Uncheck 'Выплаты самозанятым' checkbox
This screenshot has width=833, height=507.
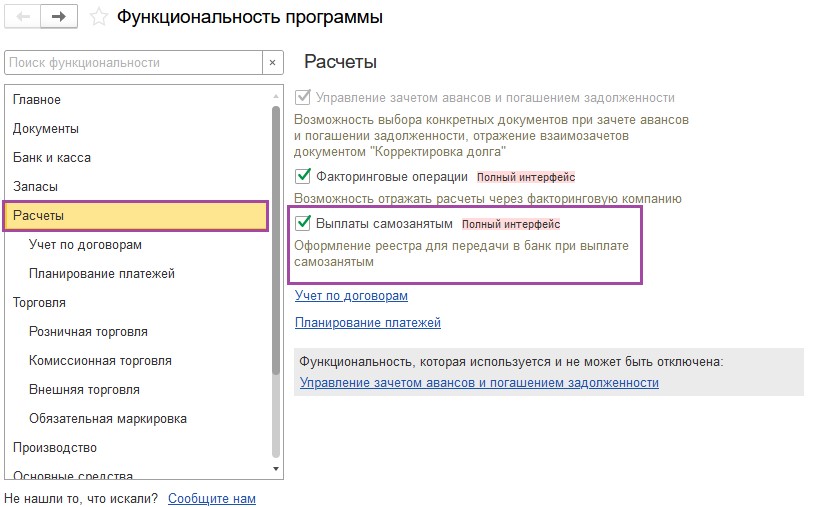(x=303, y=223)
